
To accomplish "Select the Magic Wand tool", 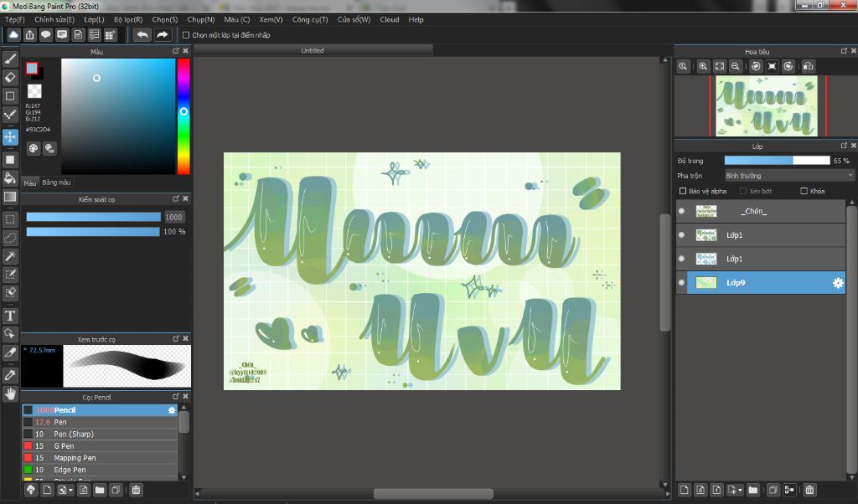I will (10, 256).
